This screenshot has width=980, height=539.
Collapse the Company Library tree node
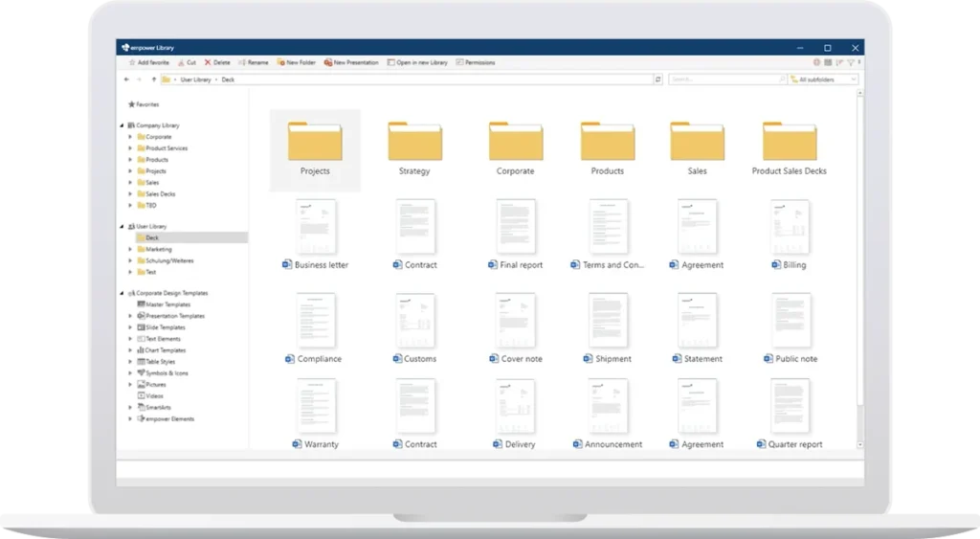point(122,125)
